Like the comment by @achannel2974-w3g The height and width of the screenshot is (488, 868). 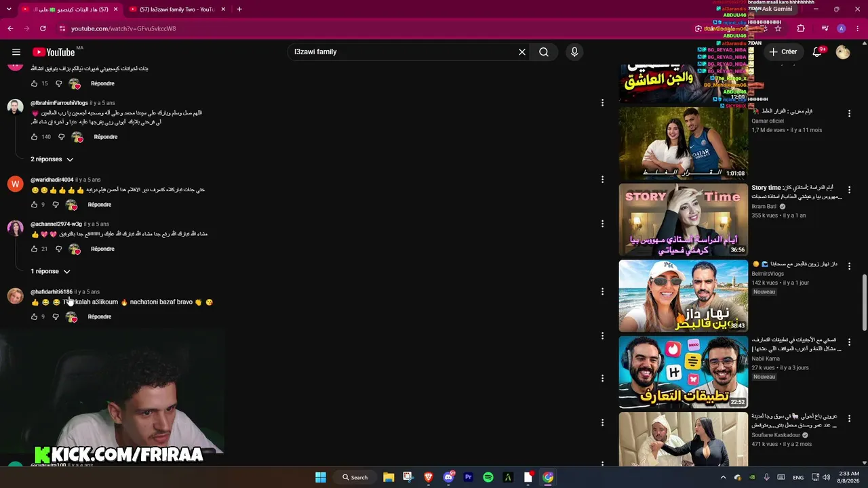pyautogui.click(x=35, y=249)
